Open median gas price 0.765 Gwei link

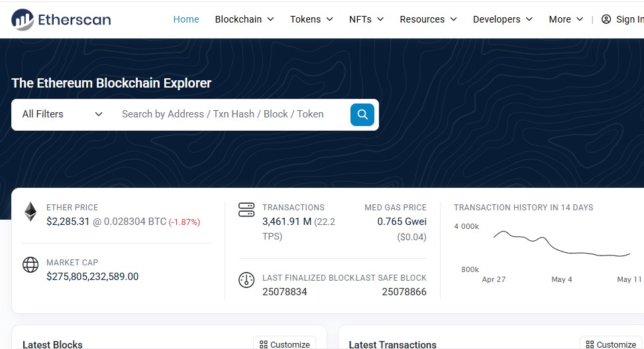pos(402,222)
